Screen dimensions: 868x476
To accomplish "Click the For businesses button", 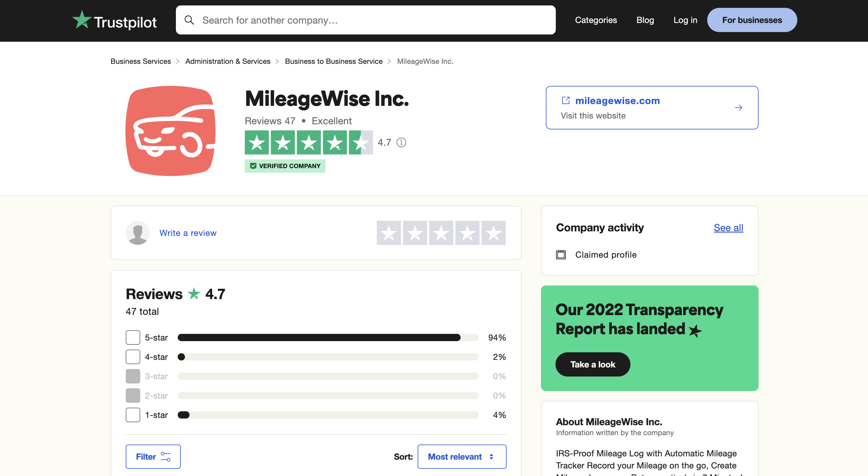I will coord(752,20).
